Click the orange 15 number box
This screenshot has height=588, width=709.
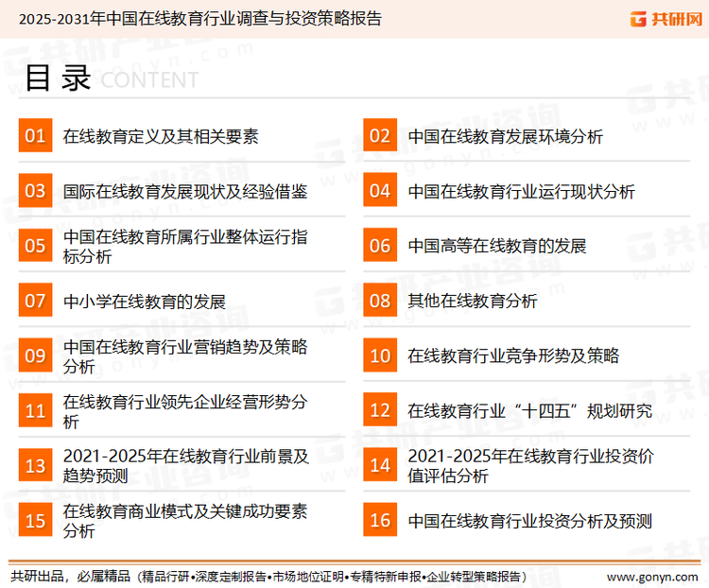point(35,520)
